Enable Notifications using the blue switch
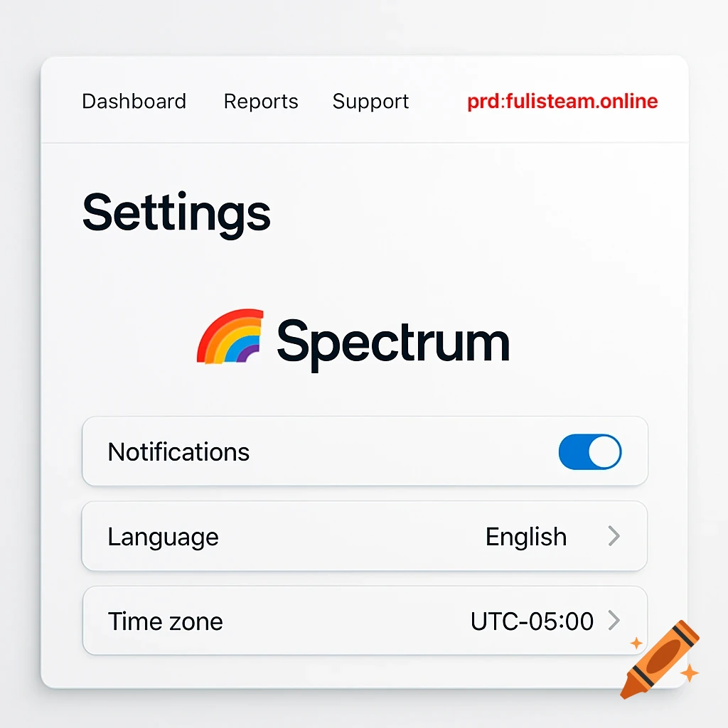This screenshot has width=728, height=728. 589,451
